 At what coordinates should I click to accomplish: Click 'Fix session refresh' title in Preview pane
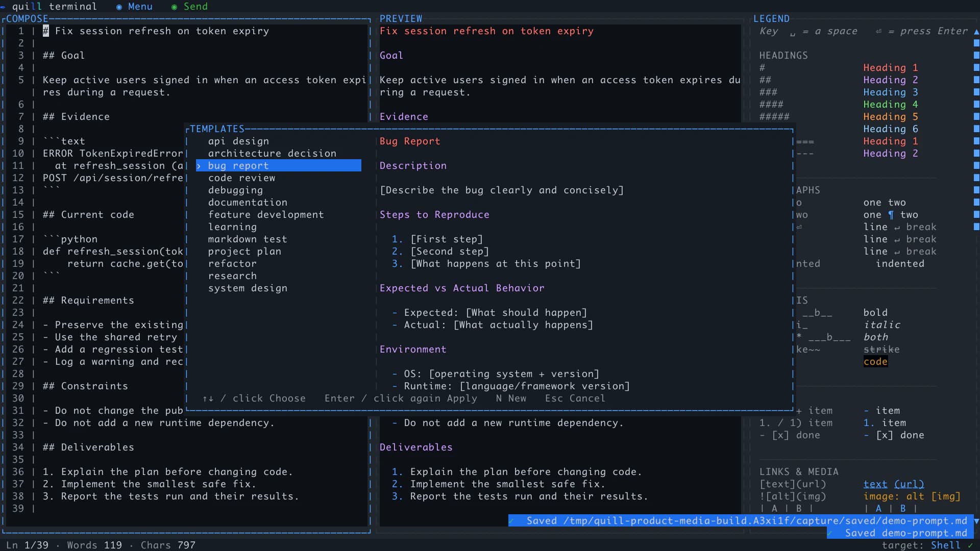click(x=486, y=31)
